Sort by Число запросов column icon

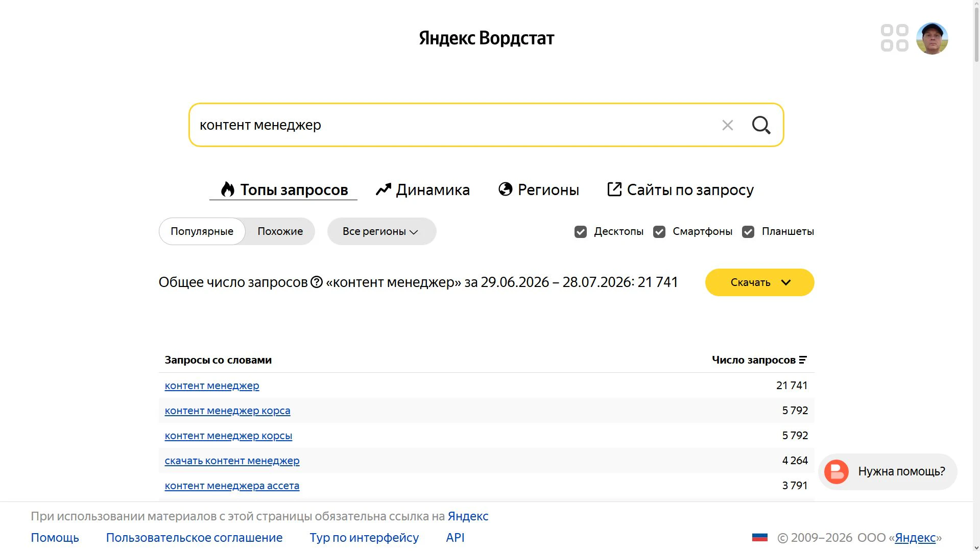pyautogui.click(x=803, y=360)
